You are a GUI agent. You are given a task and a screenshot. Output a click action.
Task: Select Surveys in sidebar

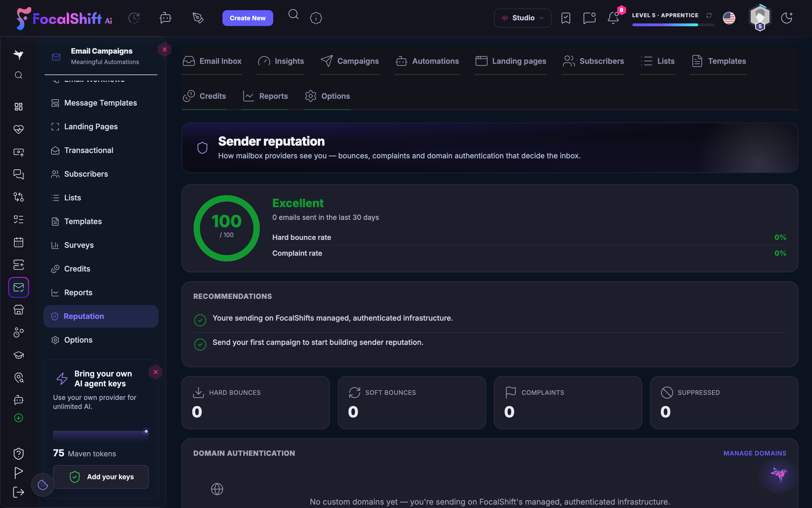click(x=101, y=245)
